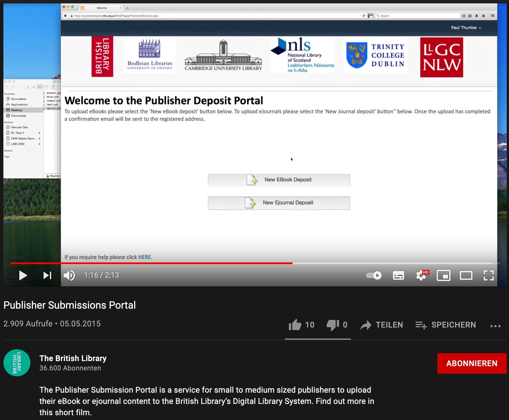Close the Welcome tab
The image size is (509, 420).
[121, 8]
